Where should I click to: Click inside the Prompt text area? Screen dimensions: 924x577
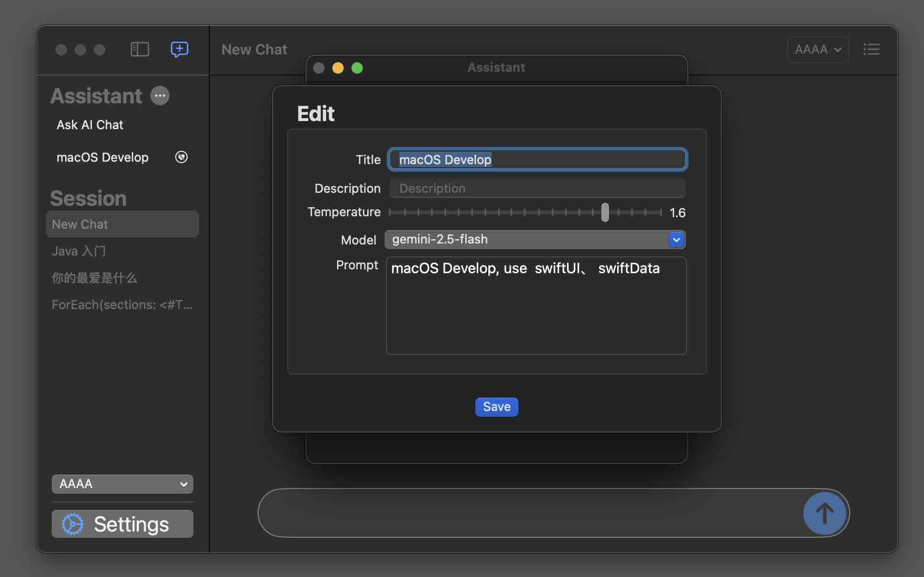pyautogui.click(x=536, y=311)
